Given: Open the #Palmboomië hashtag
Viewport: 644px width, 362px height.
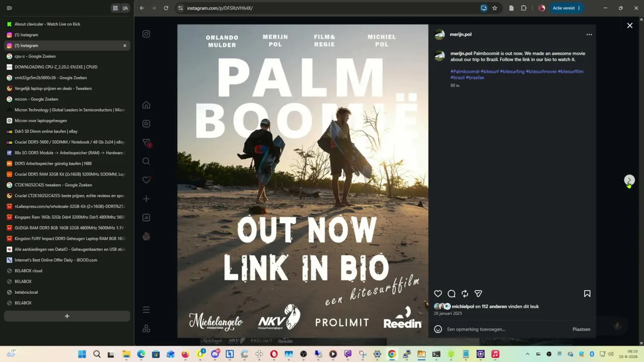Looking at the screenshot, I should pyautogui.click(x=464, y=71).
